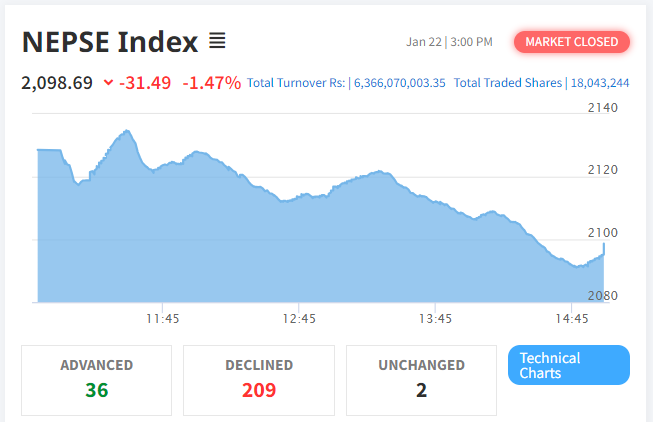This screenshot has width=653, height=422.
Task: Click the Total Turnover Rs value
Action: (x=399, y=83)
